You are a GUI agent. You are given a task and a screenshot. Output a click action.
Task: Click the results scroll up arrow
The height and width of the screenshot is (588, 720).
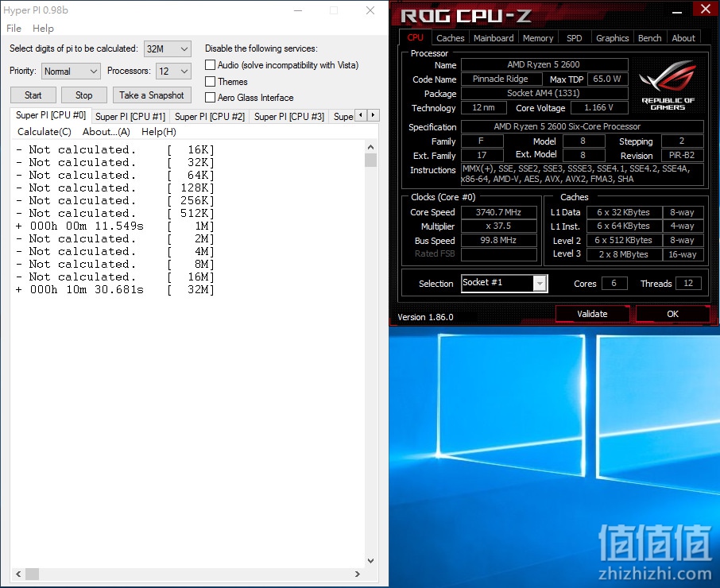pos(371,147)
